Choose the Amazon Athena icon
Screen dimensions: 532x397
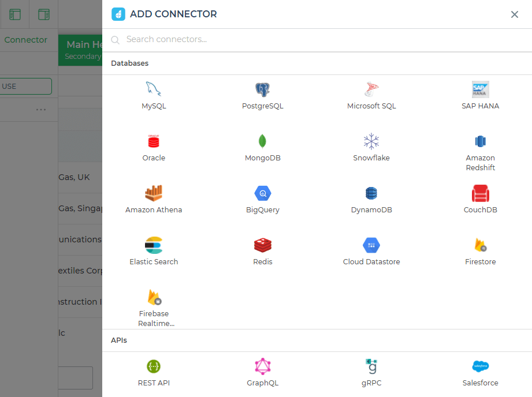(153, 193)
